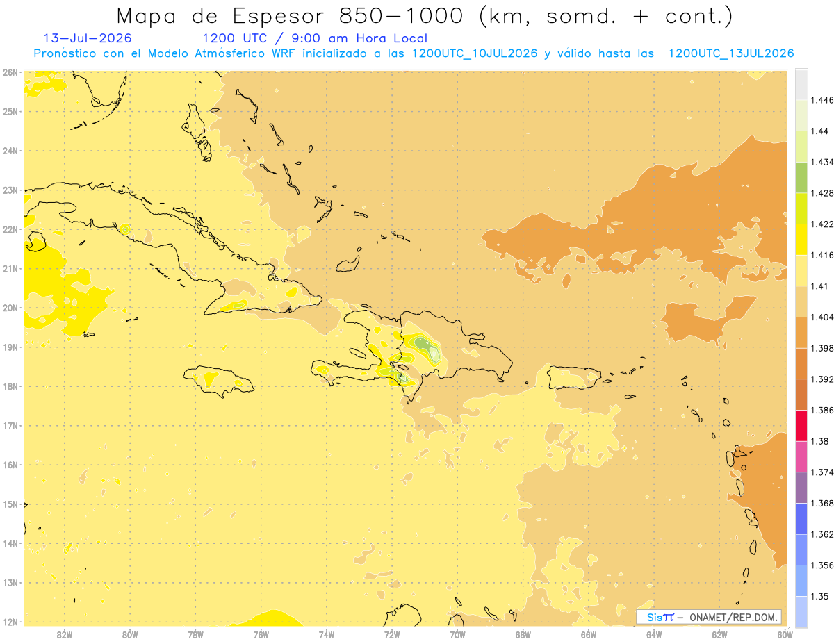
Task: Click the orange 1.398–1.404 colorbar swatch
Action: 801,333
